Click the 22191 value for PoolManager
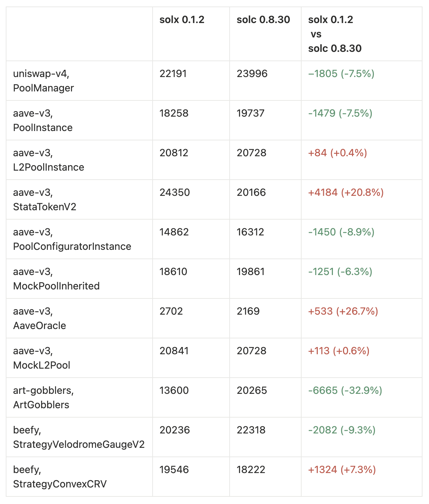 (x=173, y=74)
